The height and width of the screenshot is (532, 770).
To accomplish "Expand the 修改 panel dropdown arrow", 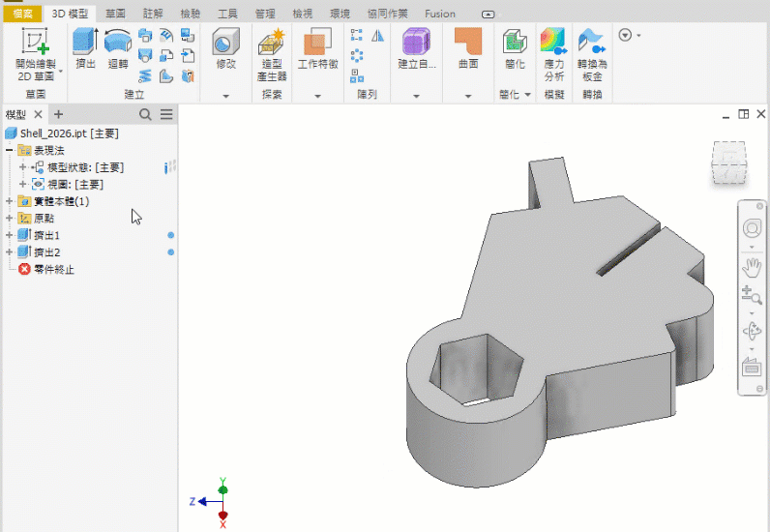I will point(226,96).
